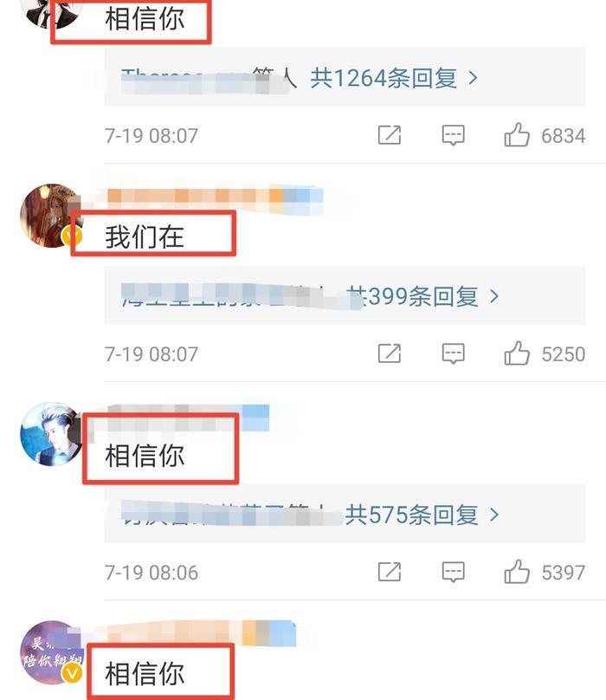606x700 pixels.
Task: Repost the comment with 6834 likes
Action: [x=389, y=135]
